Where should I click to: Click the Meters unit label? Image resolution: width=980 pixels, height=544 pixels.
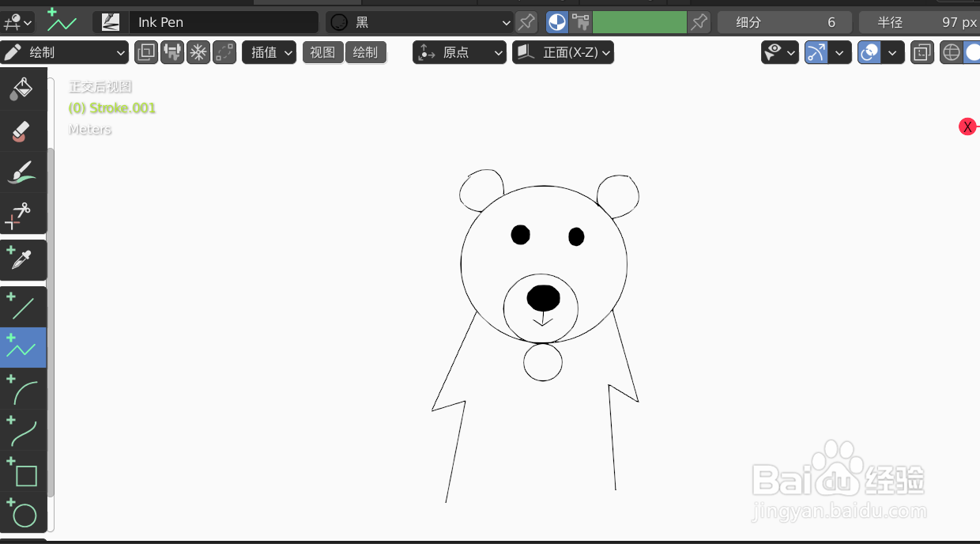point(90,130)
